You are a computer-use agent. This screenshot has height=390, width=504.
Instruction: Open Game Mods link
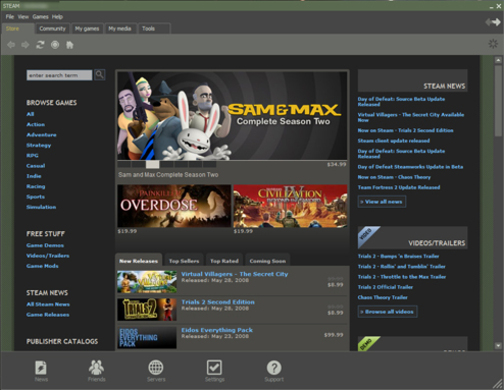pyautogui.click(x=42, y=266)
